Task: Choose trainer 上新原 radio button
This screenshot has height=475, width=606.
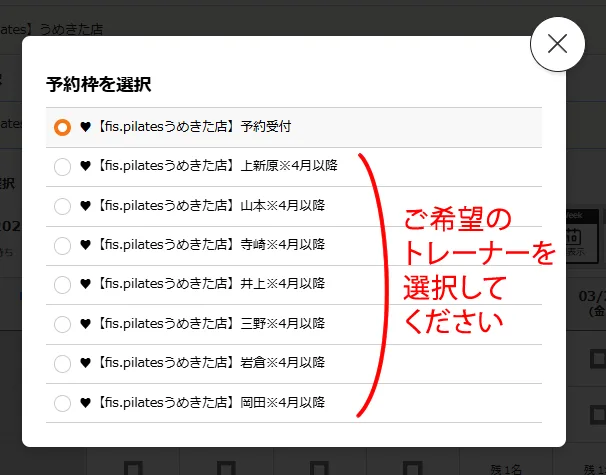Action: coord(62,167)
